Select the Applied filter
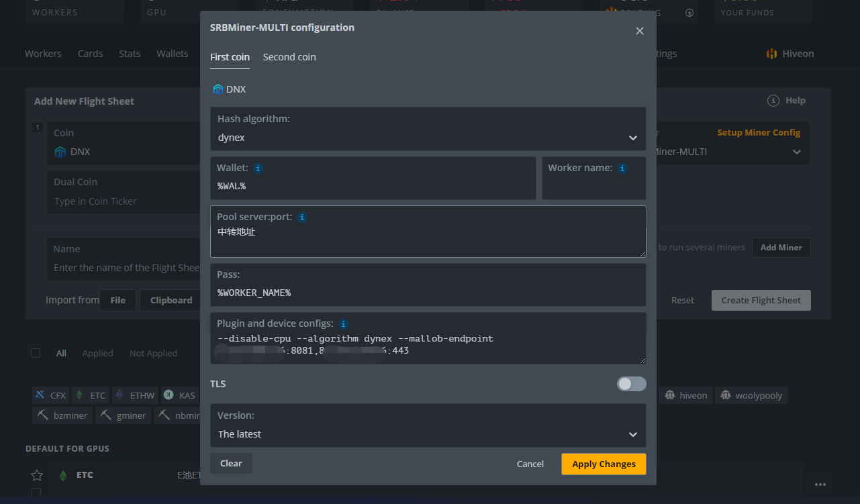The image size is (860, 504). (x=97, y=353)
